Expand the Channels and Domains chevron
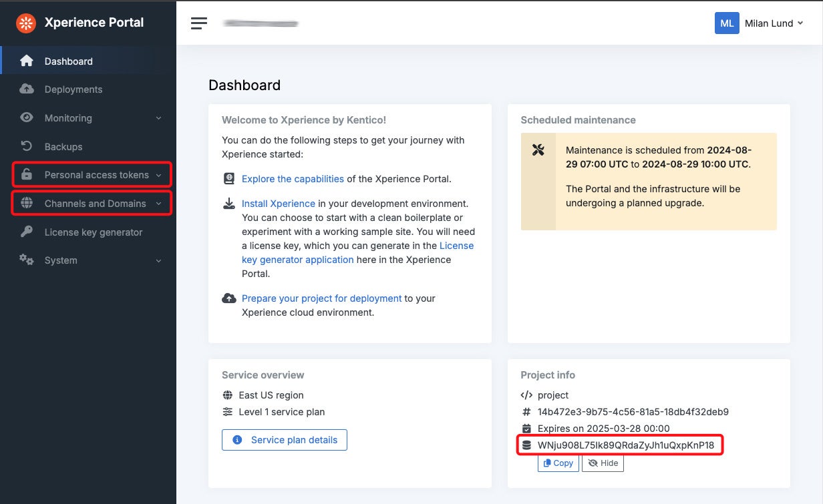This screenshot has height=504, width=823. coord(159,204)
